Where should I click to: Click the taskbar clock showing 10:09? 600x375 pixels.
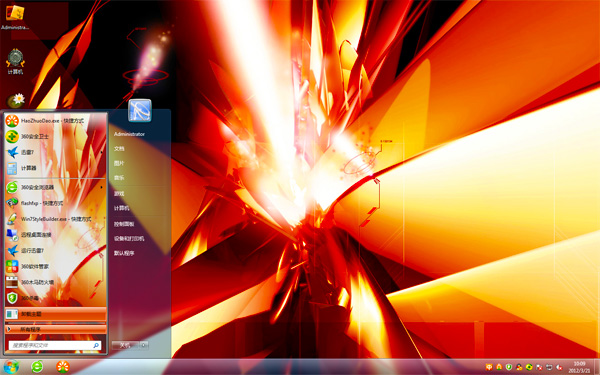point(579,367)
